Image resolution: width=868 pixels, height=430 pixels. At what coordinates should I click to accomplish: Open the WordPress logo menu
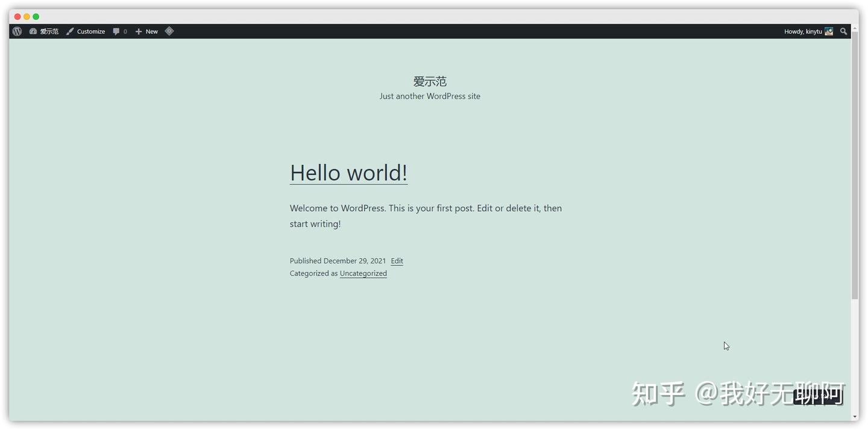pos(17,31)
